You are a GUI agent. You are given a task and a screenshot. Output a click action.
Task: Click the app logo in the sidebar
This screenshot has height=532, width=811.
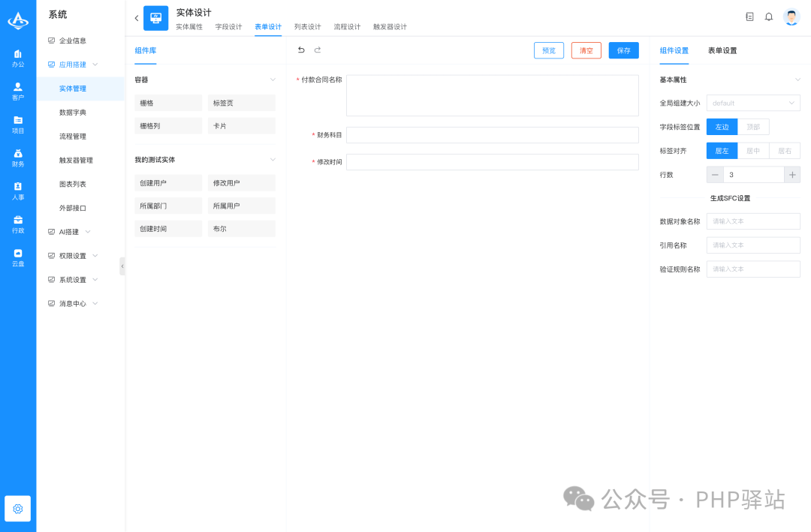tap(18, 20)
